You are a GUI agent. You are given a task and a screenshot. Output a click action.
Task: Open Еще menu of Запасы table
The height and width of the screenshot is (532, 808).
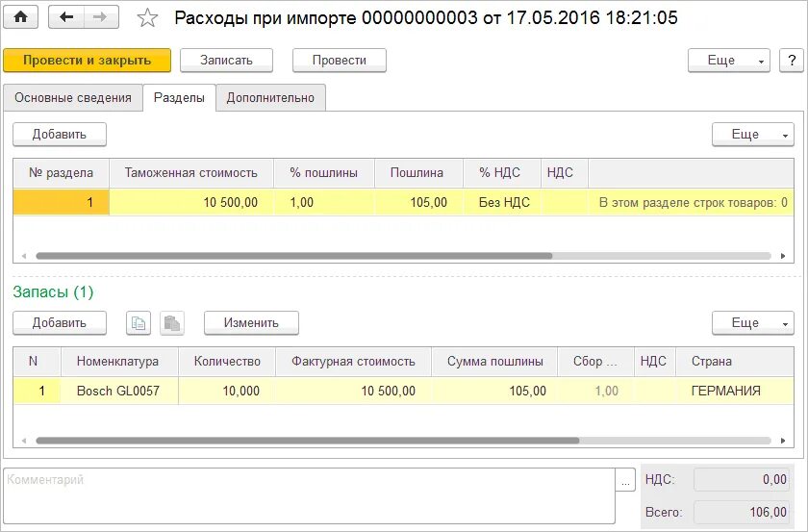tap(753, 323)
